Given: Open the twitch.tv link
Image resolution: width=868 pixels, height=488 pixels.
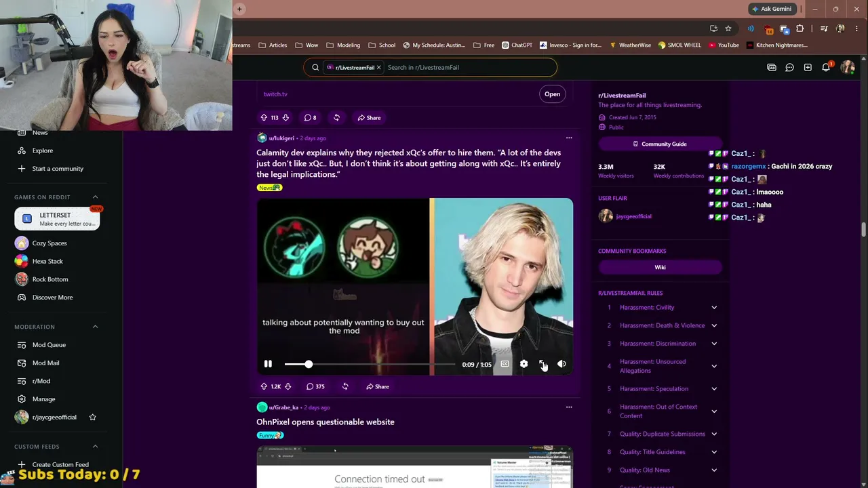Looking at the screenshot, I should point(552,94).
